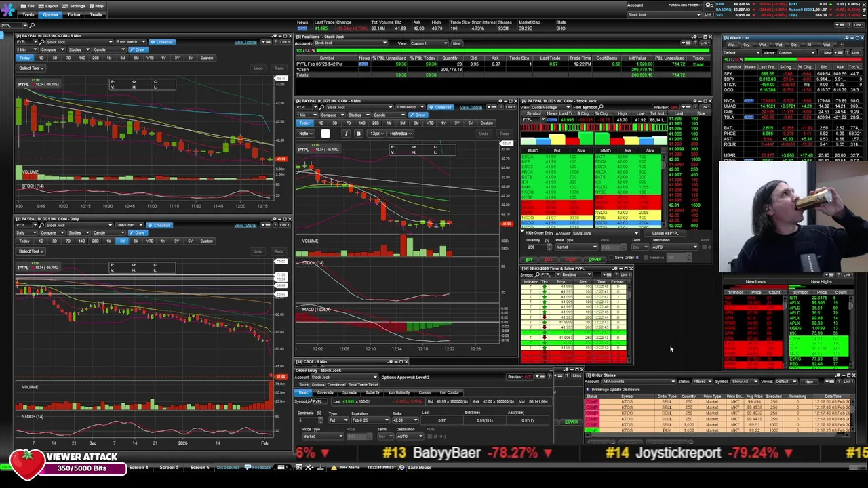Click News icon in Level 2 quote row

pos(552,119)
